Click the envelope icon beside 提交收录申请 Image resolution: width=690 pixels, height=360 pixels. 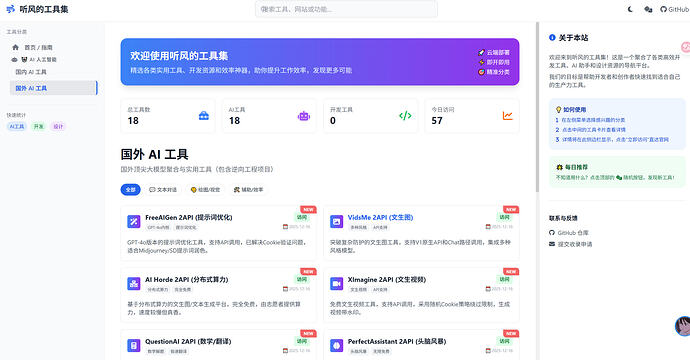coord(552,244)
